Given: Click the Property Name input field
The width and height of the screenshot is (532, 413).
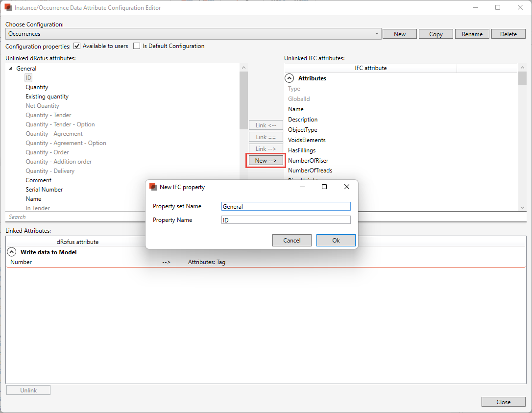Looking at the screenshot, I should pyautogui.click(x=286, y=220).
